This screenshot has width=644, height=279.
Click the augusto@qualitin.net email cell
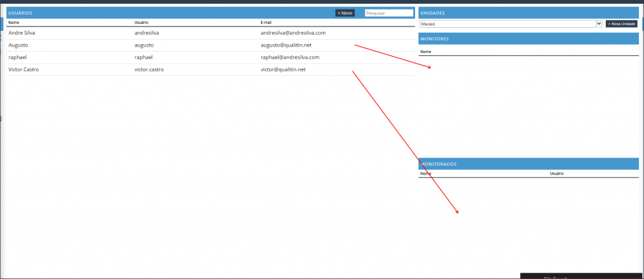286,45
